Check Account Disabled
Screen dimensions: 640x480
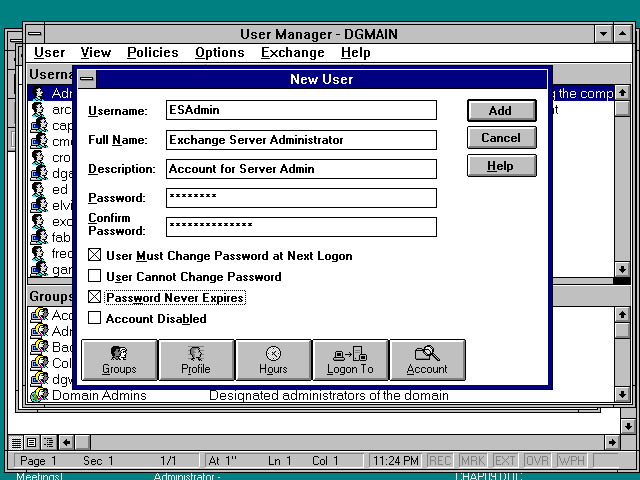(x=94, y=318)
